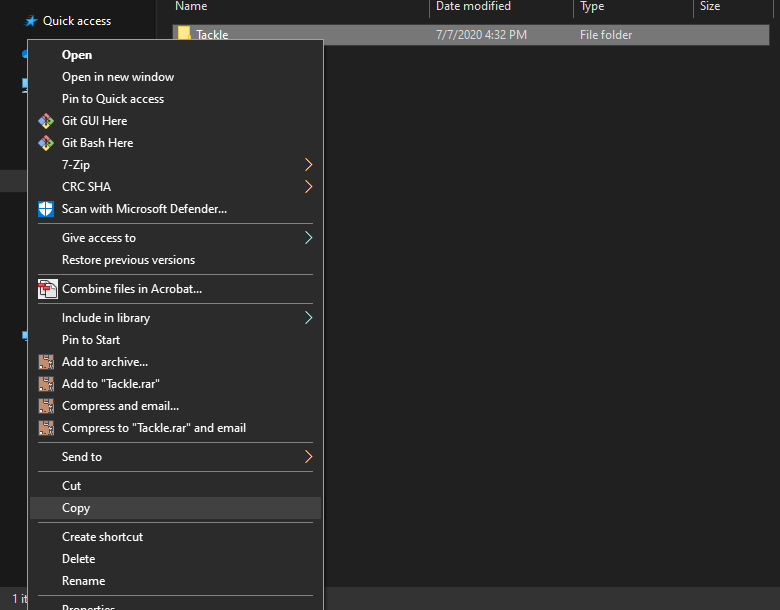The width and height of the screenshot is (780, 610).
Task: Click the Acrobat combine files icon
Action: (47, 290)
